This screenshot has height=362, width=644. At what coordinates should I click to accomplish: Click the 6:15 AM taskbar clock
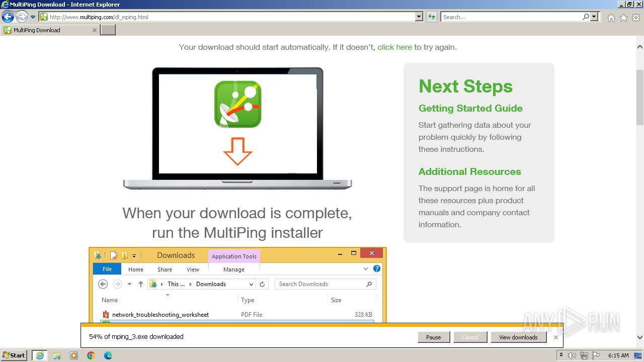click(x=618, y=355)
